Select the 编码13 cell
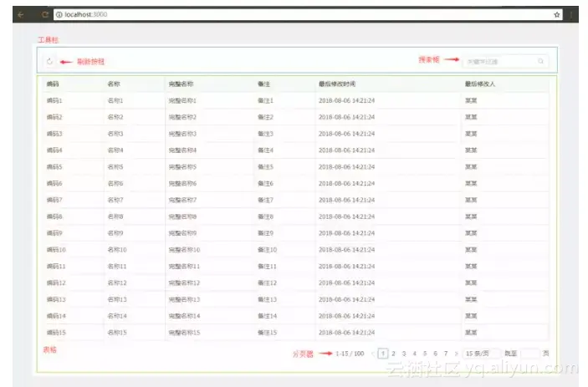This screenshot has height=387, width=588. pyautogui.click(x=56, y=299)
